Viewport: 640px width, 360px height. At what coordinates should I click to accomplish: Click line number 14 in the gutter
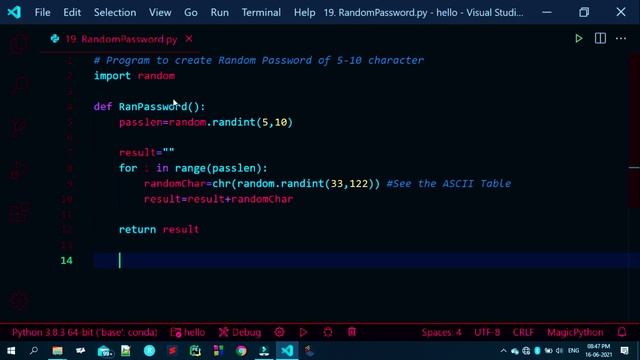66,260
